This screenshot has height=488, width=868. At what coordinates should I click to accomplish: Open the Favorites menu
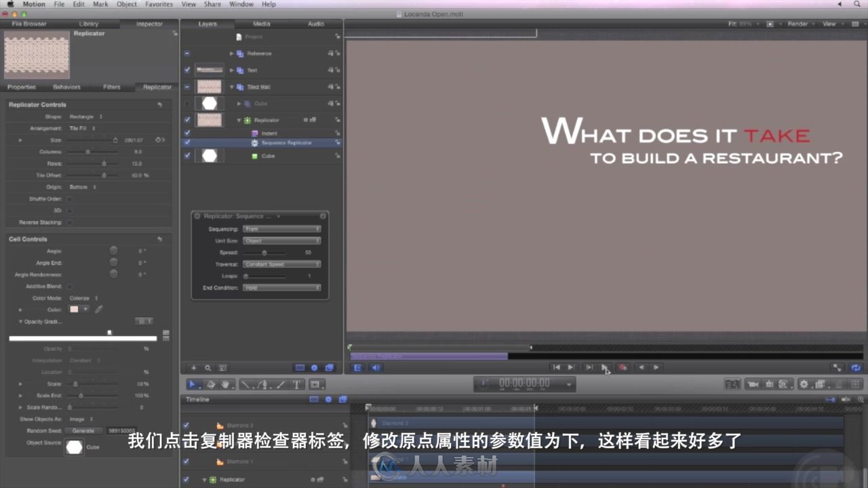159,4
